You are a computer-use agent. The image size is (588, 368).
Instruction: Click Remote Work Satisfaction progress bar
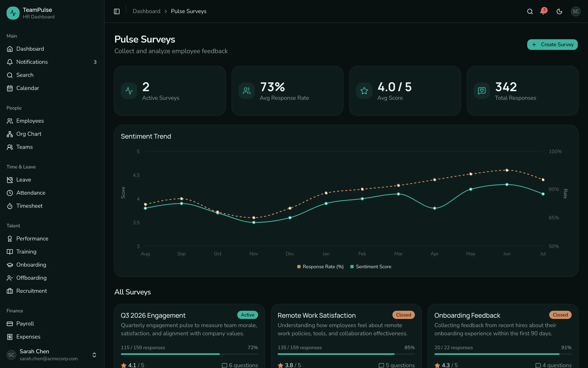pyautogui.click(x=346, y=354)
